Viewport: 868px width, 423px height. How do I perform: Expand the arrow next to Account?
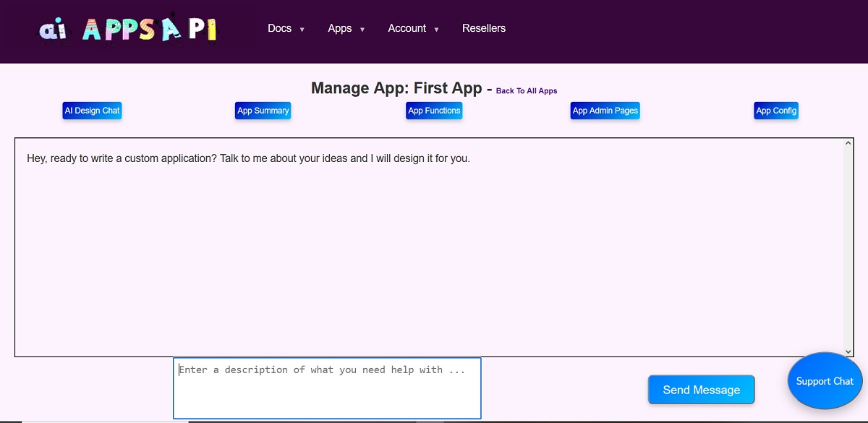pyautogui.click(x=437, y=30)
